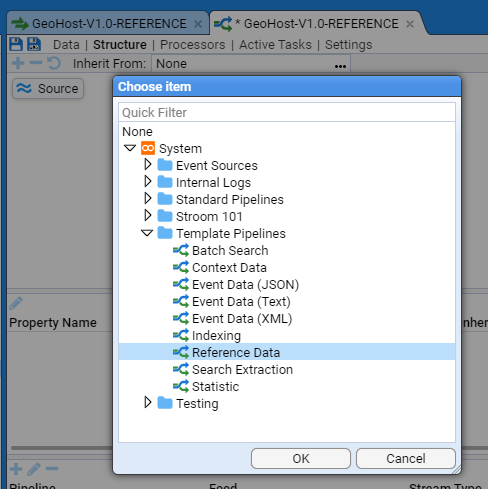Click the restore element undo icon
The image size is (488, 489).
(x=54, y=63)
